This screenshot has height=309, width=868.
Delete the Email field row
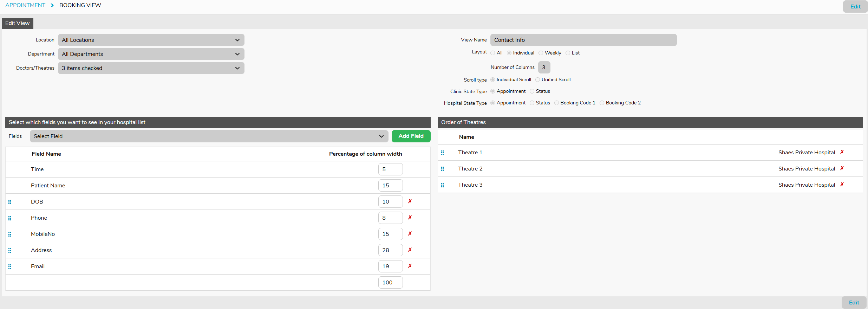tap(410, 266)
